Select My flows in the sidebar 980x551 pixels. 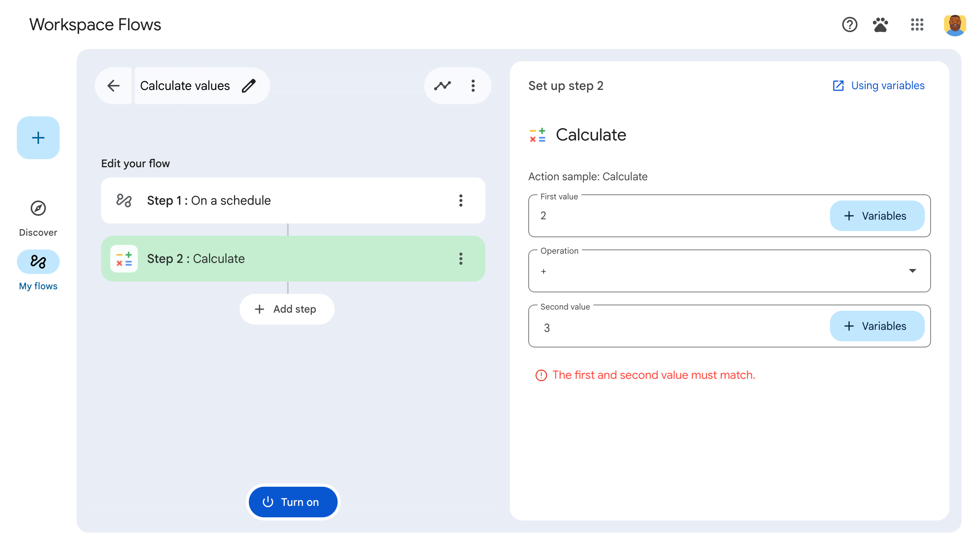[x=38, y=285]
